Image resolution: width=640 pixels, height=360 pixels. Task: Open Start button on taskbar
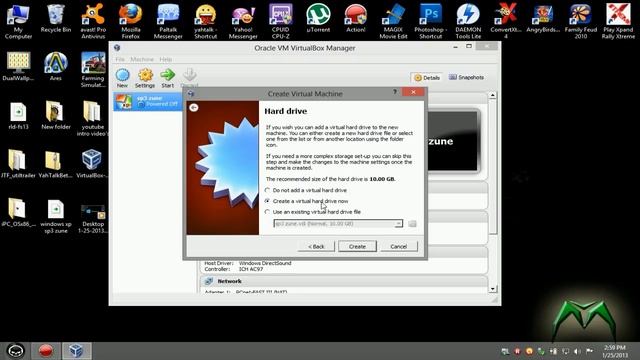[x=16, y=351]
